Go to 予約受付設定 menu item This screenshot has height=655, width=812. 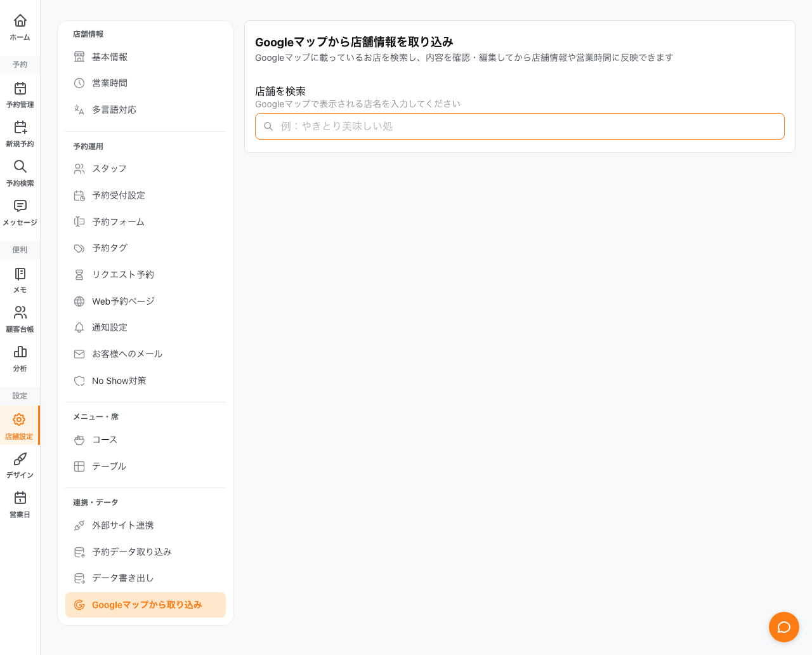pyautogui.click(x=145, y=195)
